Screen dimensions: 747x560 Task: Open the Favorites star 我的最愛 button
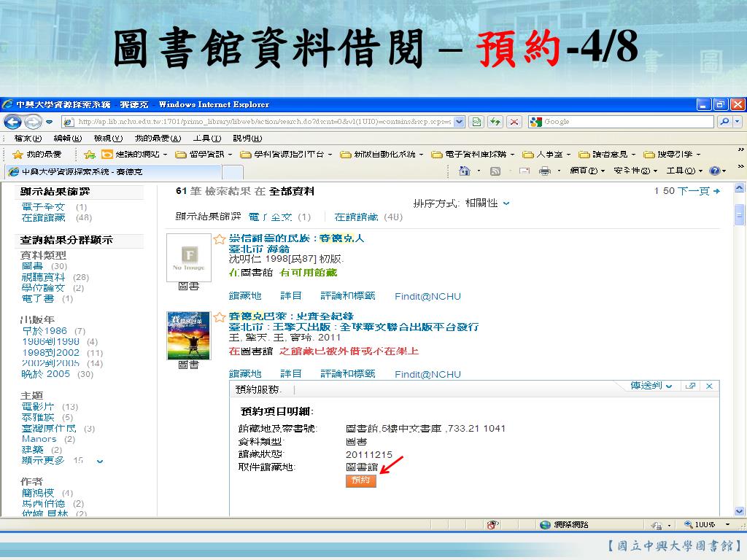(37, 155)
